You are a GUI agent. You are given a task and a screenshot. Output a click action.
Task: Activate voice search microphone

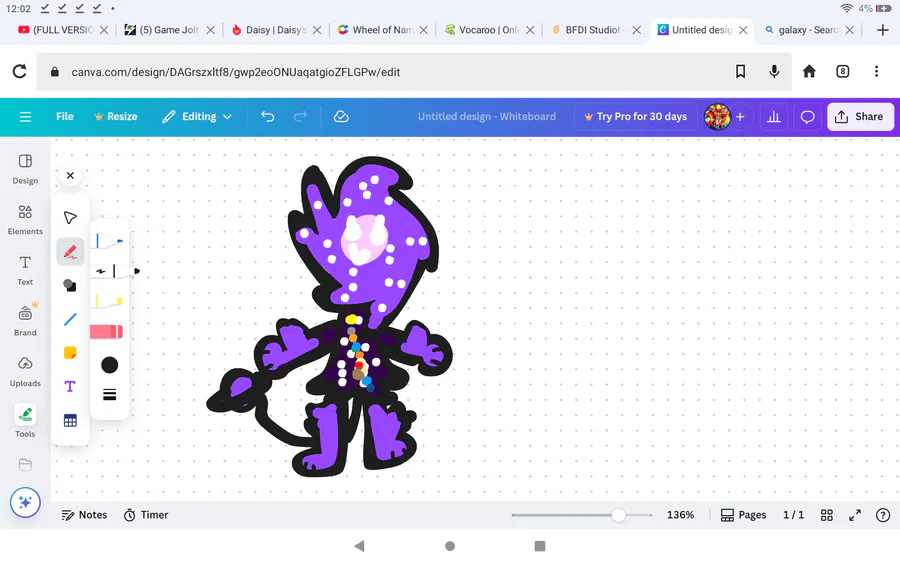coord(774,71)
